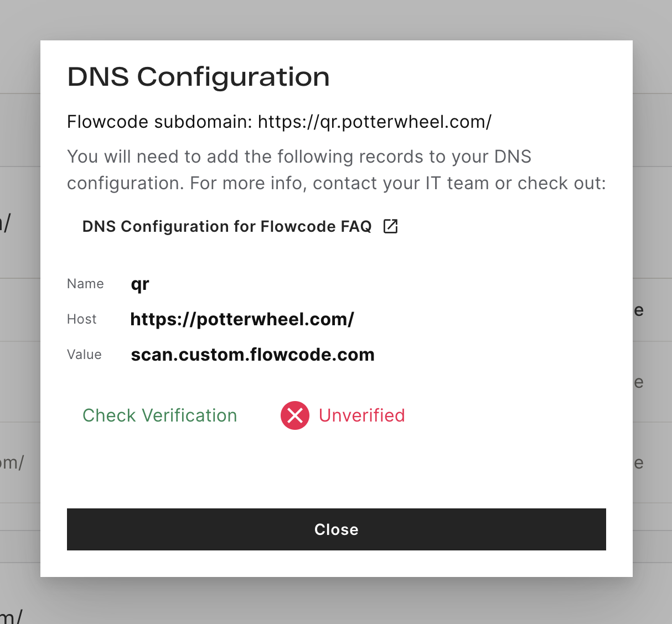Open the DNS Configuration for Flowcode FAQ link
Screen dimensions: 672x624
coord(227,226)
